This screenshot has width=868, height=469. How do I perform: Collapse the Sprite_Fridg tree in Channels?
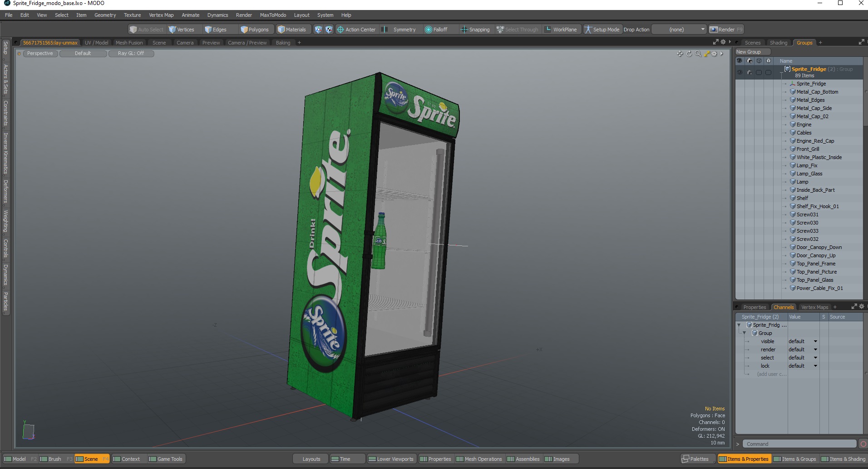click(x=739, y=325)
